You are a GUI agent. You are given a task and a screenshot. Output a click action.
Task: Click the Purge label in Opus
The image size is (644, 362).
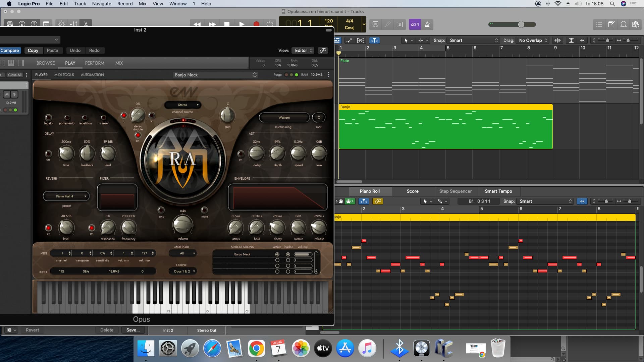point(277,75)
